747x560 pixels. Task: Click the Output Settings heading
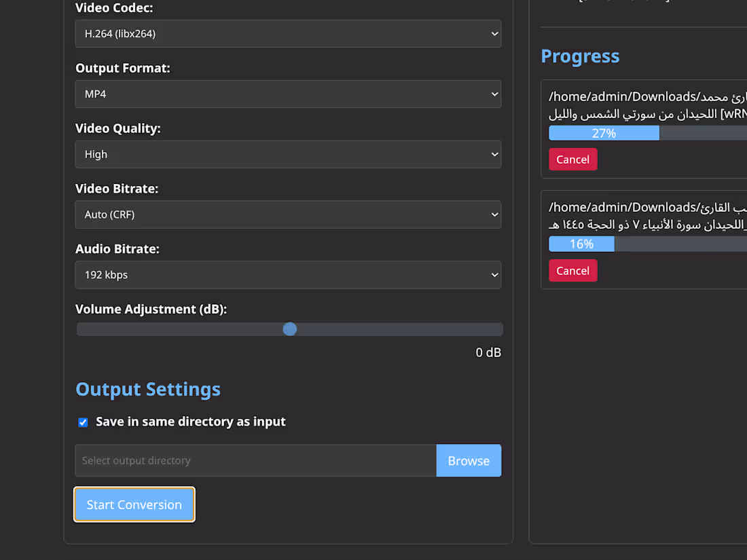coord(148,389)
